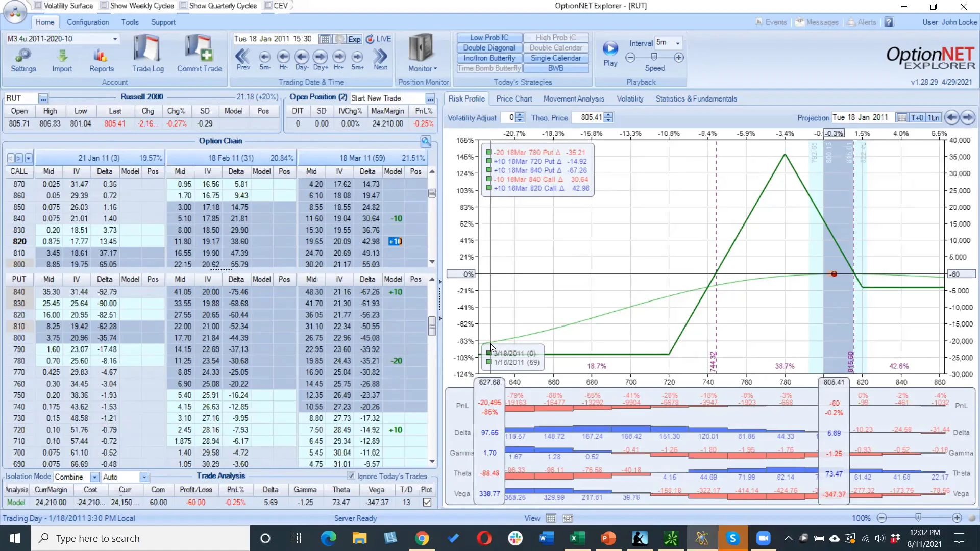Open the Interval 5m dropdown

[x=678, y=43]
